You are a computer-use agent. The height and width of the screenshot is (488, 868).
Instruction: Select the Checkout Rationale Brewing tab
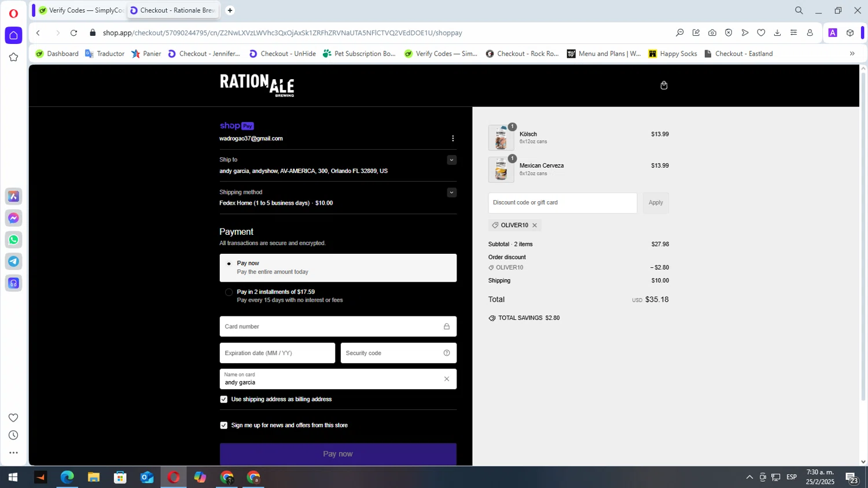click(x=174, y=10)
